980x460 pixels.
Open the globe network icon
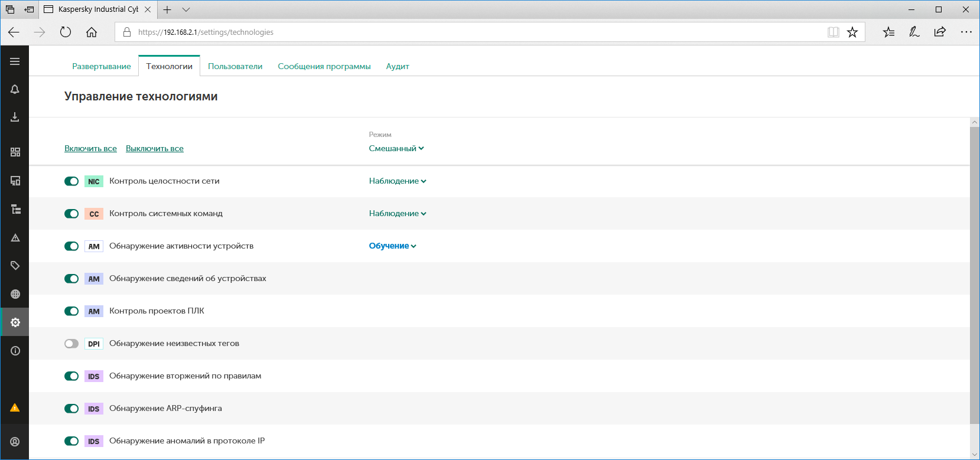(x=15, y=294)
